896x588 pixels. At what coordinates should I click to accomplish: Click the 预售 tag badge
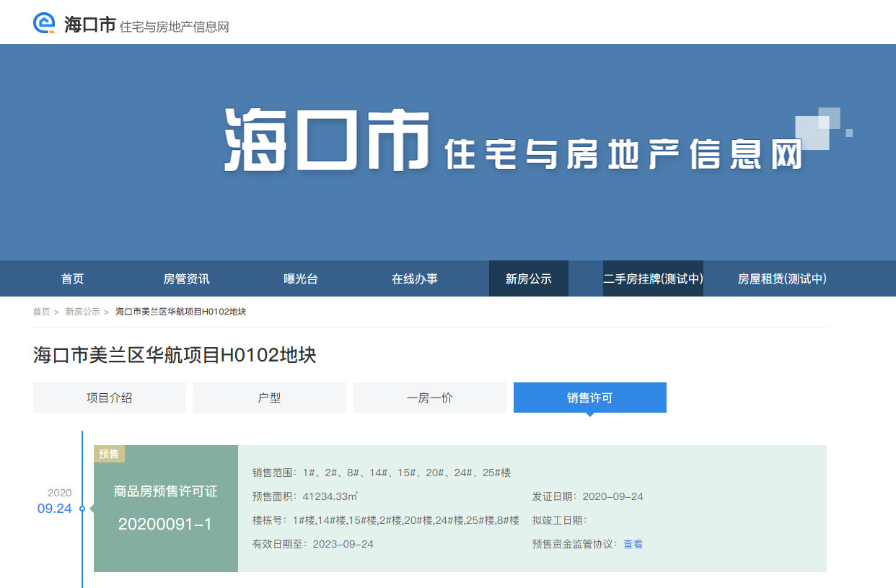pyautogui.click(x=109, y=454)
